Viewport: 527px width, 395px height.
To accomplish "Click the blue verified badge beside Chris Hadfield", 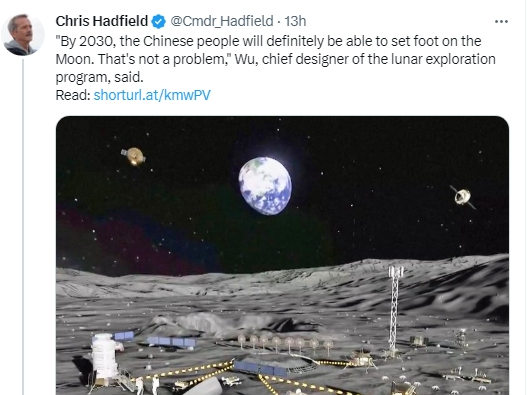I will 158,22.
